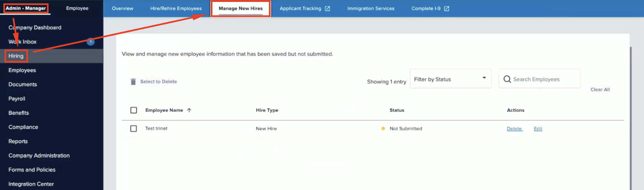This screenshot has height=190, width=644.
Task: Open the Filter by Status dropdown
Action: (450, 79)
